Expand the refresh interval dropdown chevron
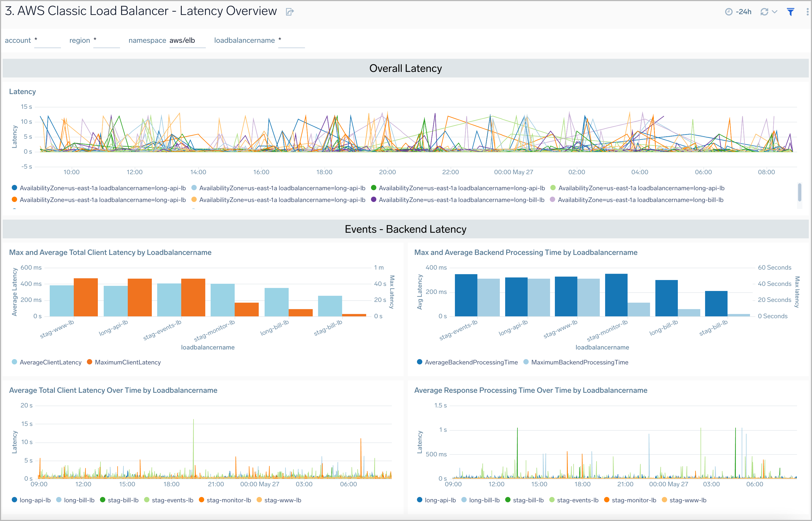 click(x=774, y=12)
